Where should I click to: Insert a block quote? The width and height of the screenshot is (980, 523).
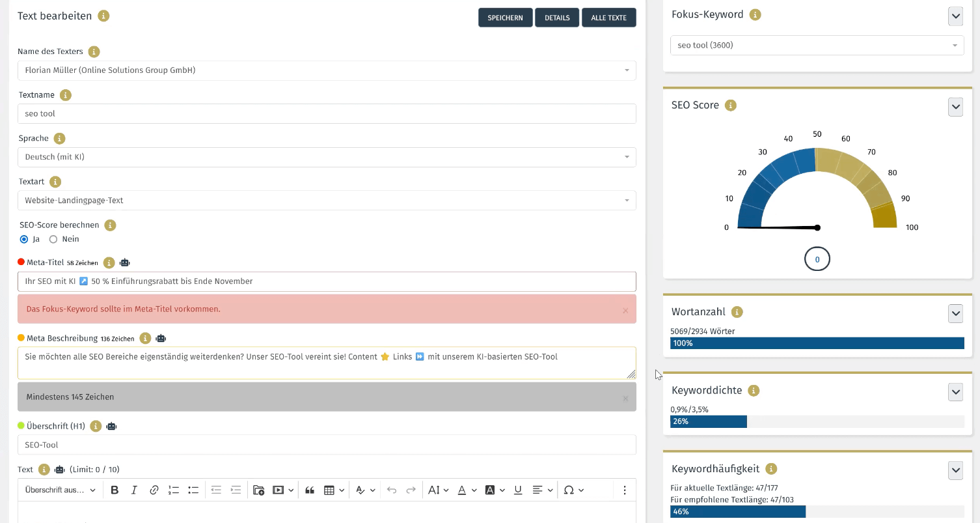[310, 490]
